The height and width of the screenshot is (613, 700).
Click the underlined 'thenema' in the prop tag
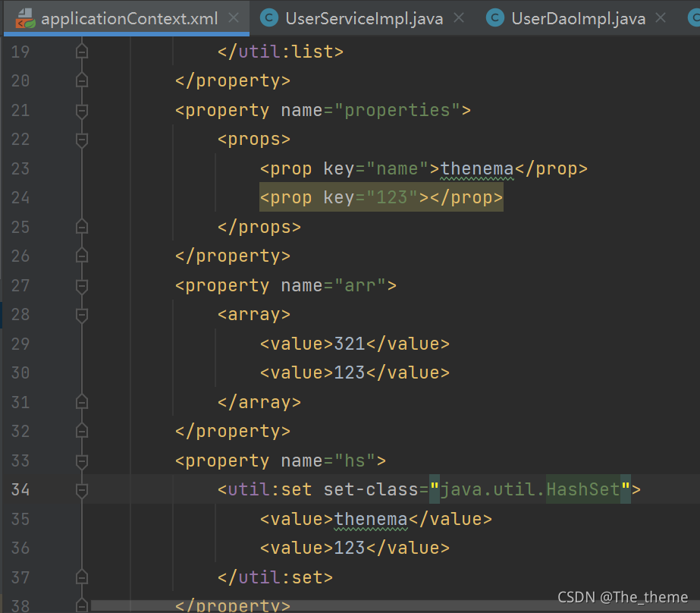tap(477, 168)
